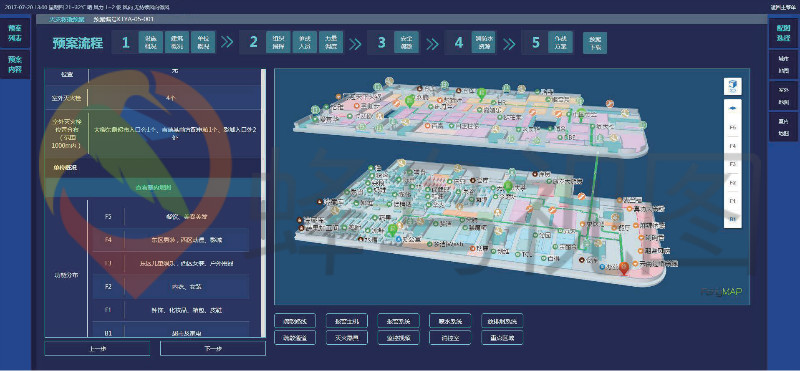Select the F1 row in floor distribution table
The image size is (800, 371).
point(171,310)
